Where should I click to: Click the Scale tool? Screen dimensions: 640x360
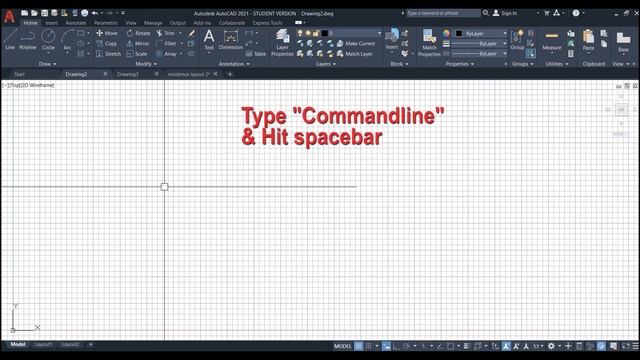(x=137, y=53)
